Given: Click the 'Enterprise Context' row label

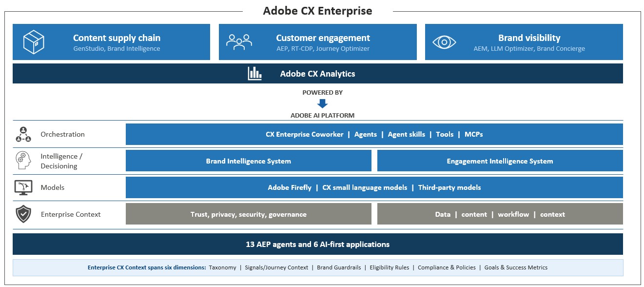Looking at the screenshot, I should [x=71, y=214].
